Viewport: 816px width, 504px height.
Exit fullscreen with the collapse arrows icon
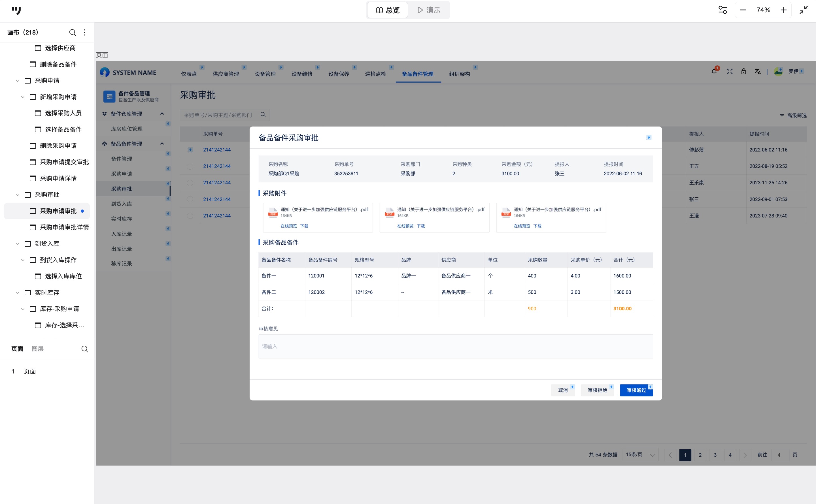point(804,10)
